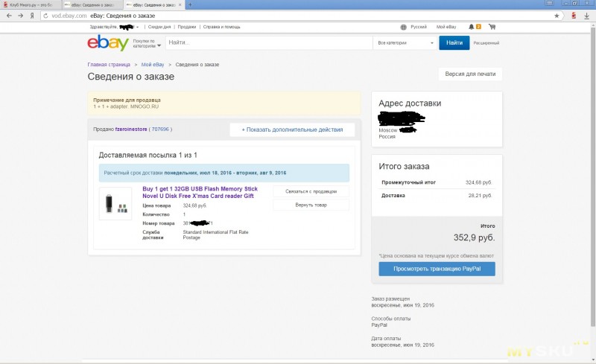Go to Главная страница breadcrumb
596x364 pixels.
(x=109, y=65)
